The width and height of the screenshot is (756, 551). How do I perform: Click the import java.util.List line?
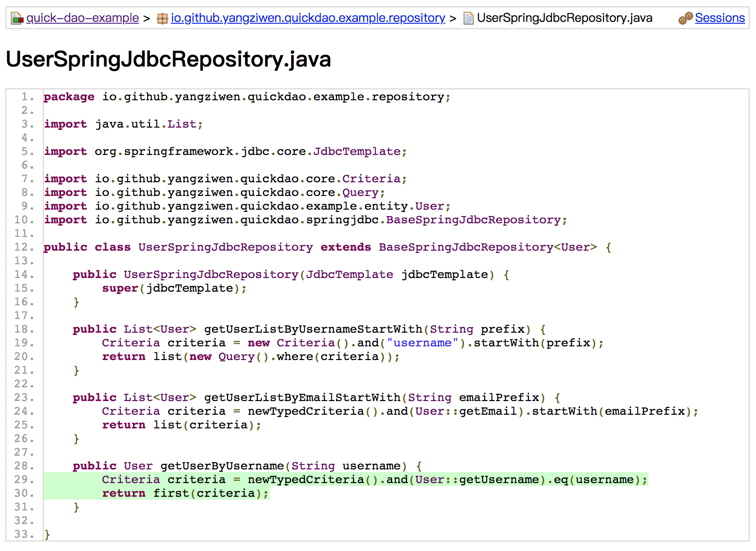tap(123, 124)
